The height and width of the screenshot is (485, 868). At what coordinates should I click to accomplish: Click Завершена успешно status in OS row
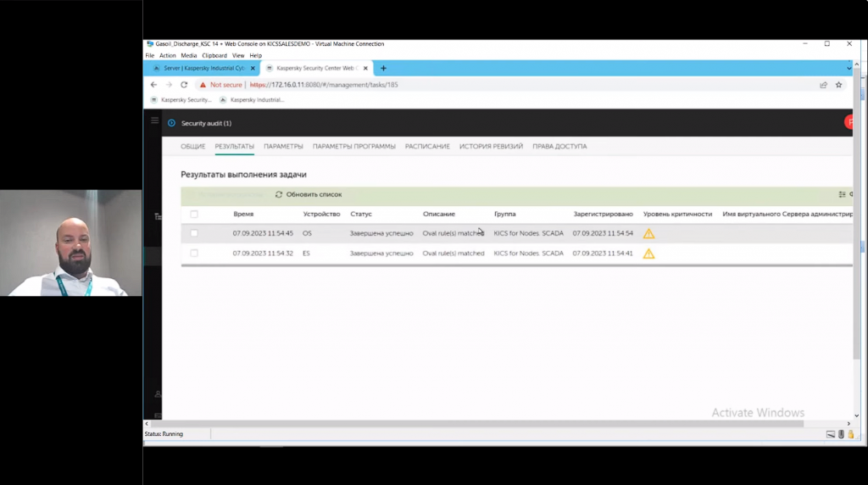(381, 233)
